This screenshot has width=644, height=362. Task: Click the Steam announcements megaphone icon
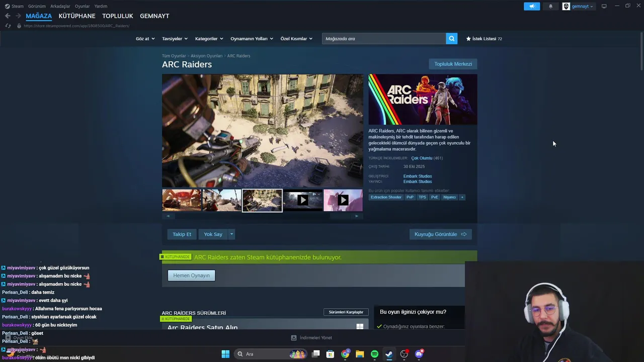point(532,6)
